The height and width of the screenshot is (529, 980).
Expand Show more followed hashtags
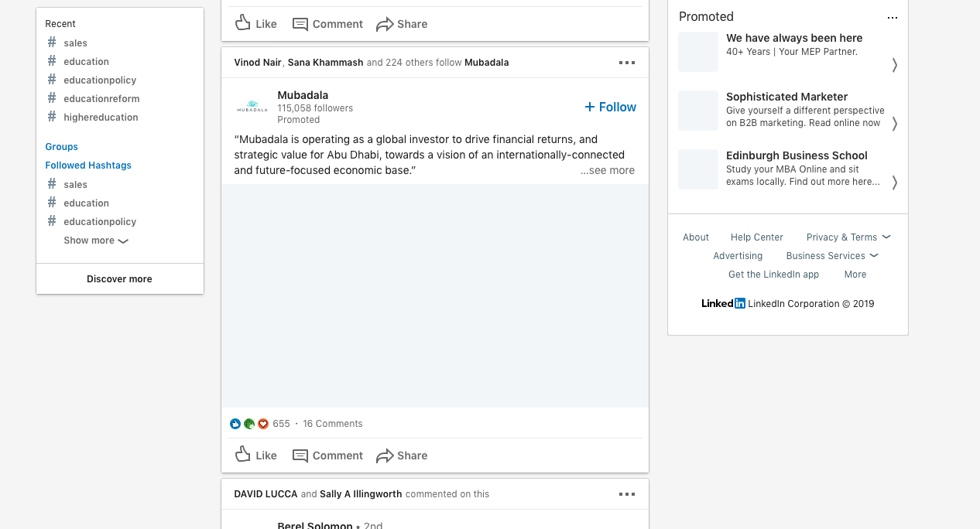point(96,241)
